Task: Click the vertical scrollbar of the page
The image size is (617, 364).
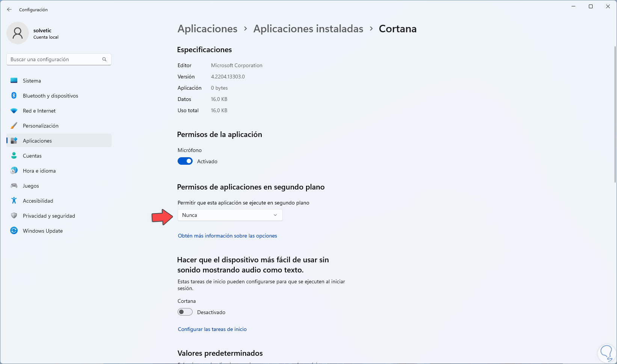Action: (615, 114)
